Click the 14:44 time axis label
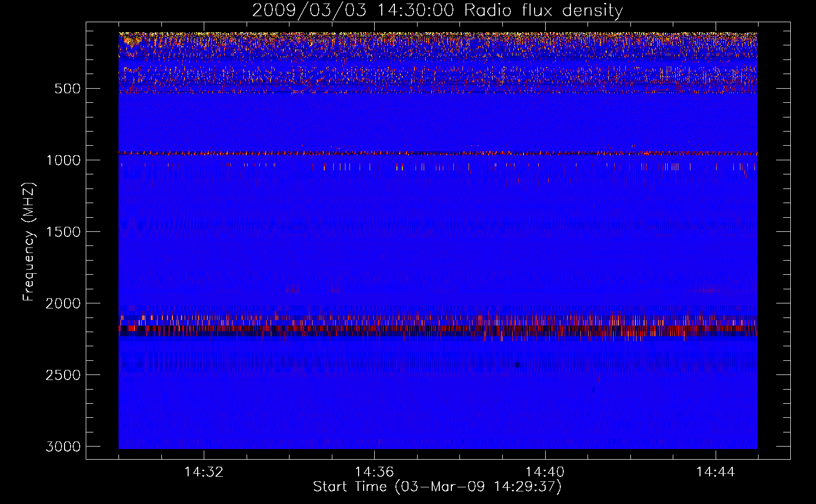 (x=716, y=472)
